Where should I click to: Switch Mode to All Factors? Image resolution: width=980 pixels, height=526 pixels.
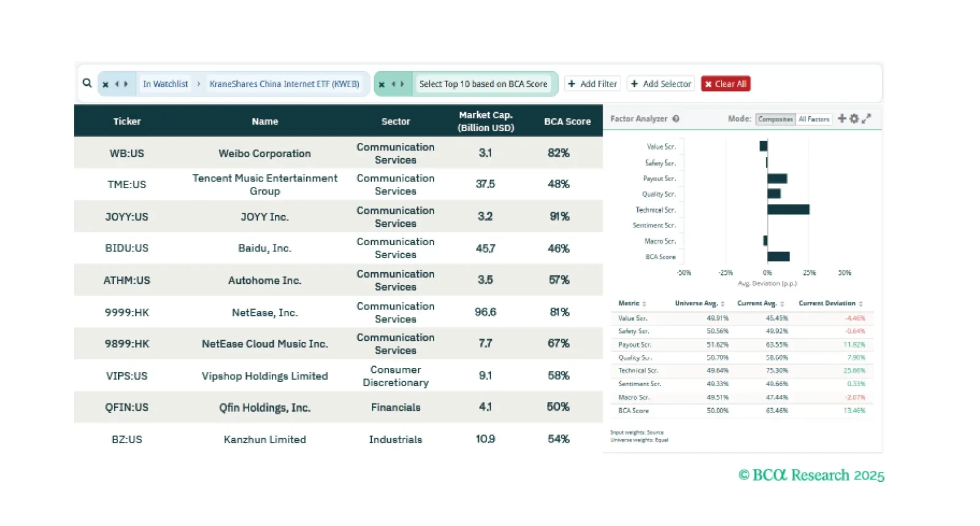point(813,120)
